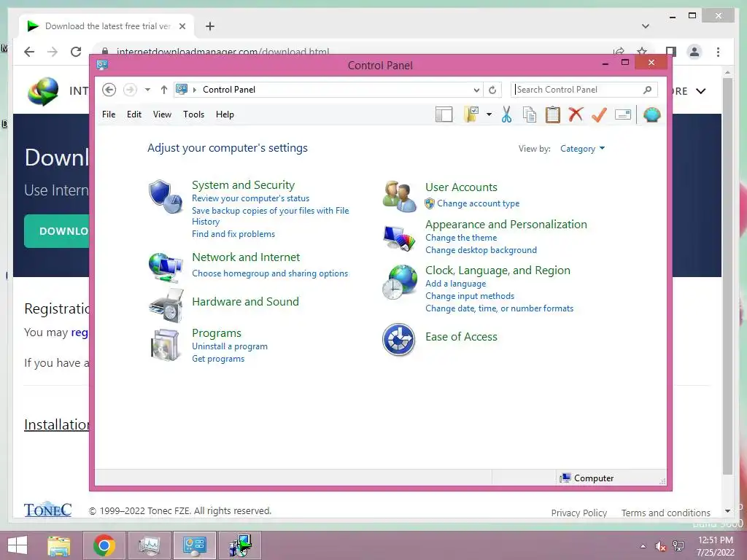
Task: Open recent locations dropdown arrow
Action: click(x=147, y=90)
